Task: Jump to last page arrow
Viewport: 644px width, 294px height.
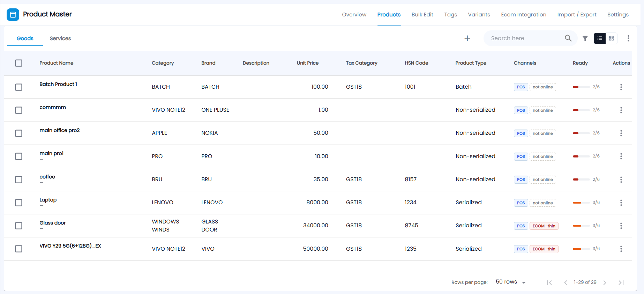Action: [621, 282]
